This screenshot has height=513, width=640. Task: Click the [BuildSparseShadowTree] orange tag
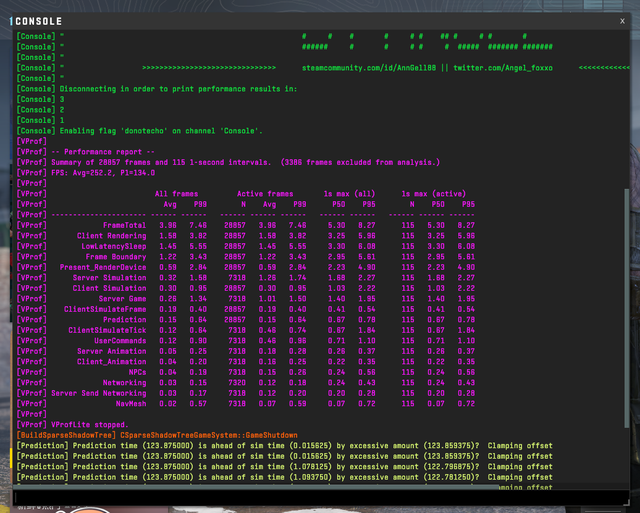point(66,435)
